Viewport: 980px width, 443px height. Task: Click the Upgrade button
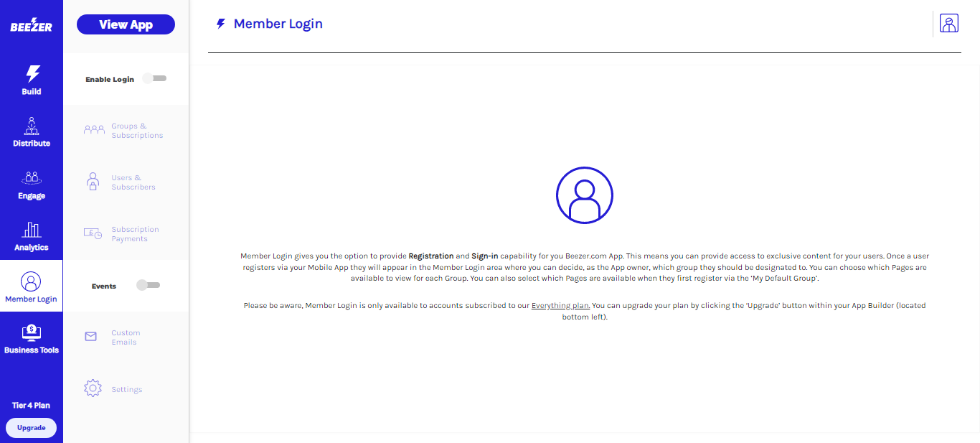(x=31, y=428)
